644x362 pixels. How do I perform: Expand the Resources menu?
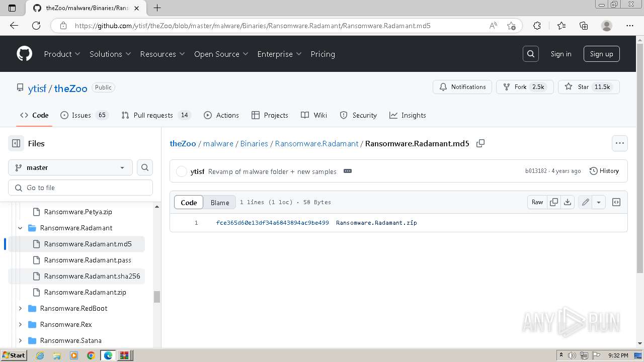pos(163,54)
